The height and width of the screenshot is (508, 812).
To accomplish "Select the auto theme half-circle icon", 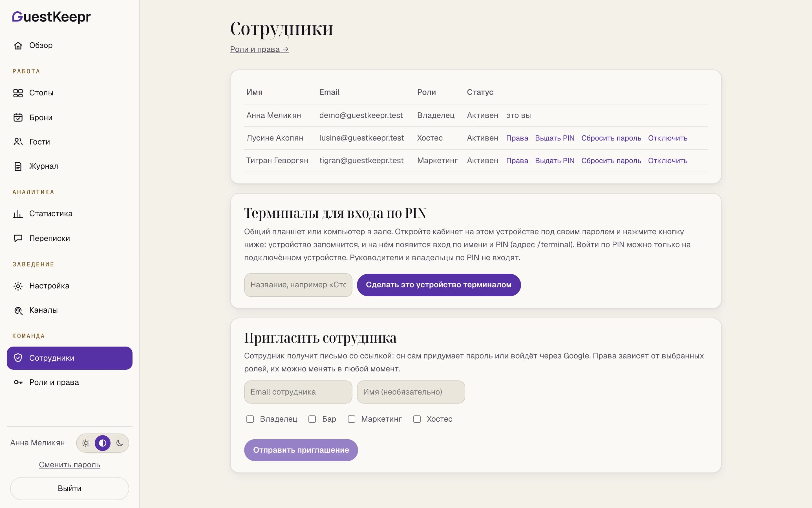I will pyautogui.click(x=103, y=443).
